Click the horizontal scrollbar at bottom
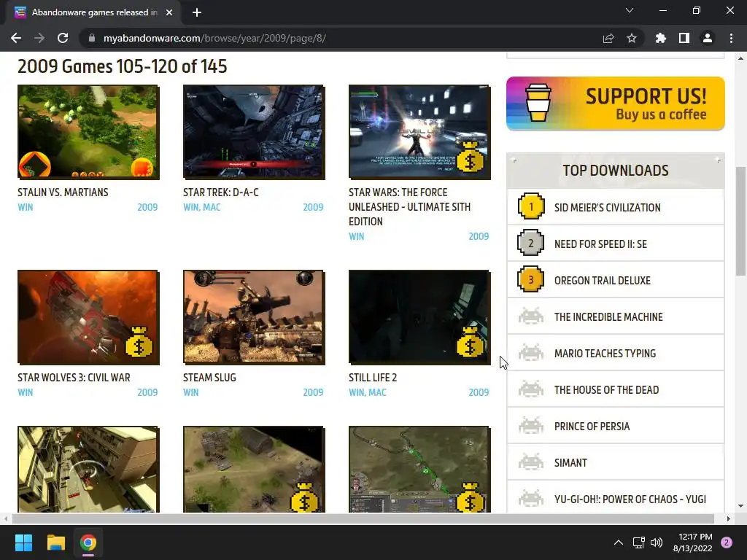 pos(363,518)
